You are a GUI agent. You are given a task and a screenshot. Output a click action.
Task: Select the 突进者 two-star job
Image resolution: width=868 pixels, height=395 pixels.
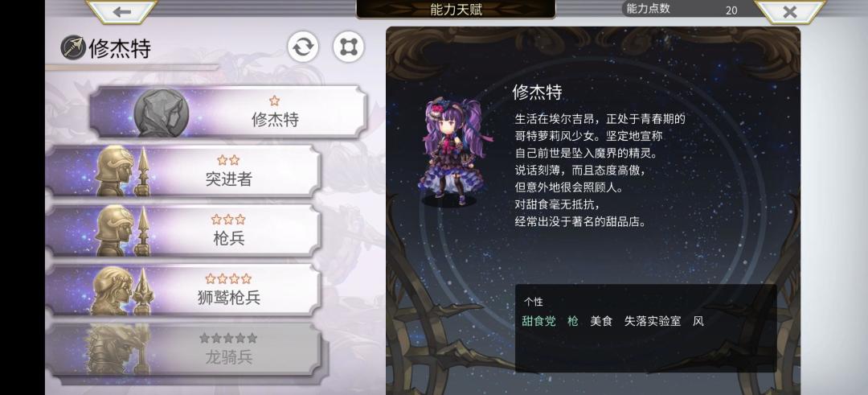[x=183, y=171]
